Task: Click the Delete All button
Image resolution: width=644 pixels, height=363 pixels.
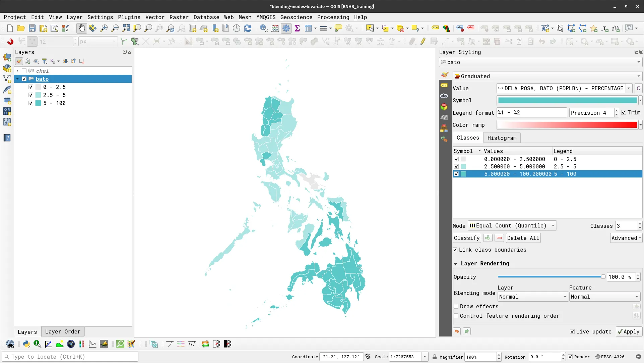Action: pyautogui.click(x=523, y=238)
